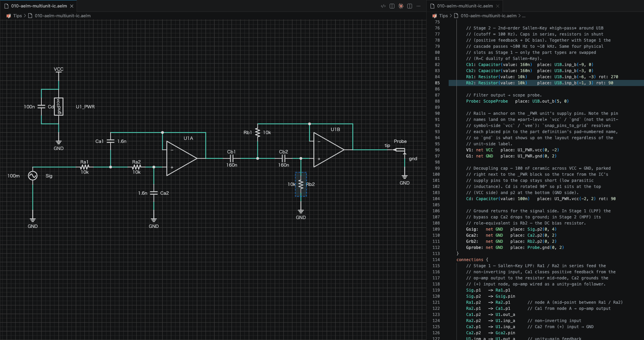The image size is (644, 340).
Task: Switch to right code editor tab
Action: click(465, 6)
